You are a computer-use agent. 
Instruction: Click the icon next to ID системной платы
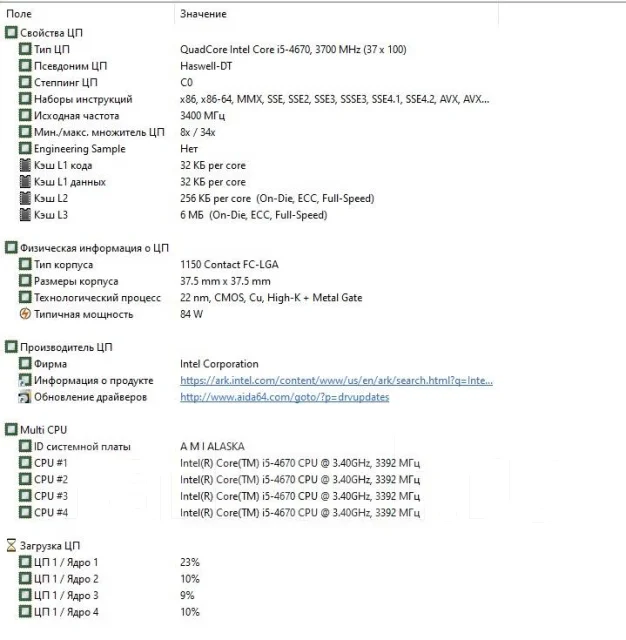point(25,446)
